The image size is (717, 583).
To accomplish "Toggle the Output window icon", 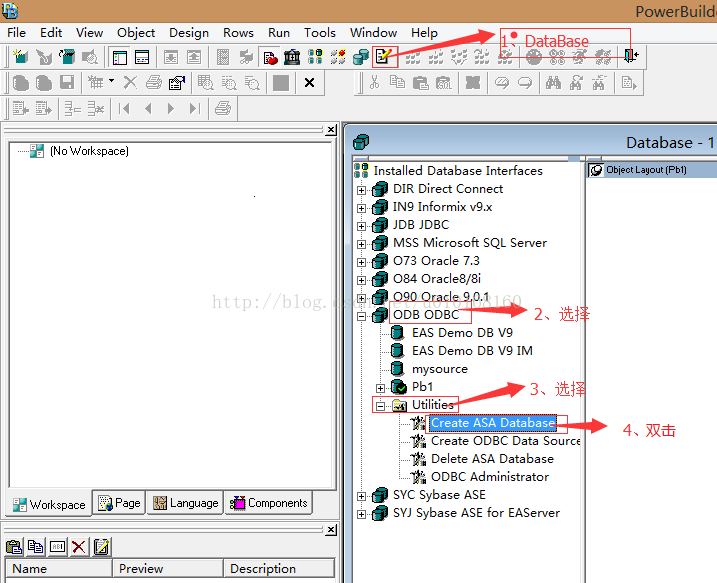I will [x=142, y=57].
